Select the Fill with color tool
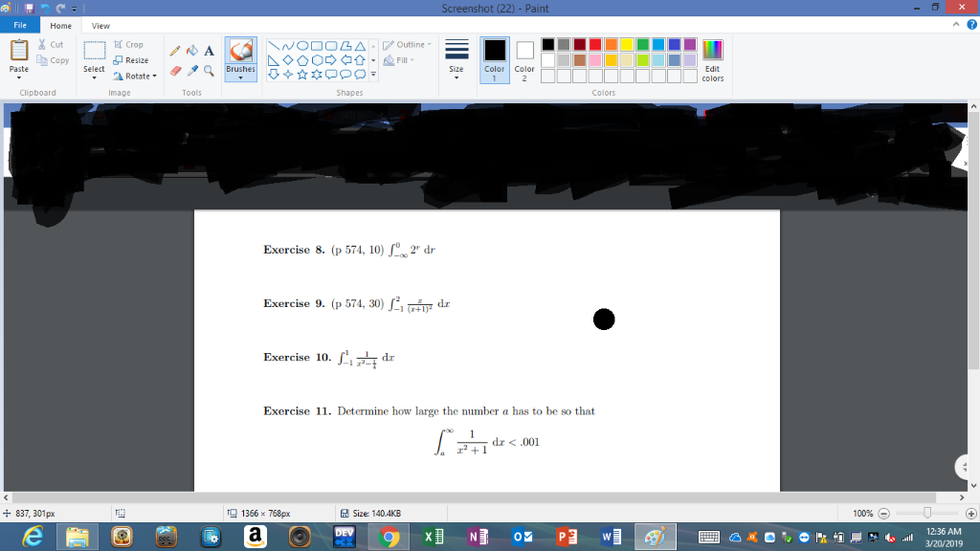This screenshot has height=551, width=980. tap(191, 49)
